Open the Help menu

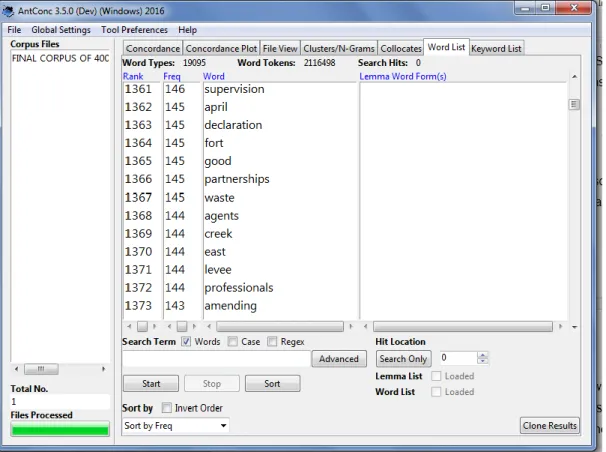tap(187, 30)
